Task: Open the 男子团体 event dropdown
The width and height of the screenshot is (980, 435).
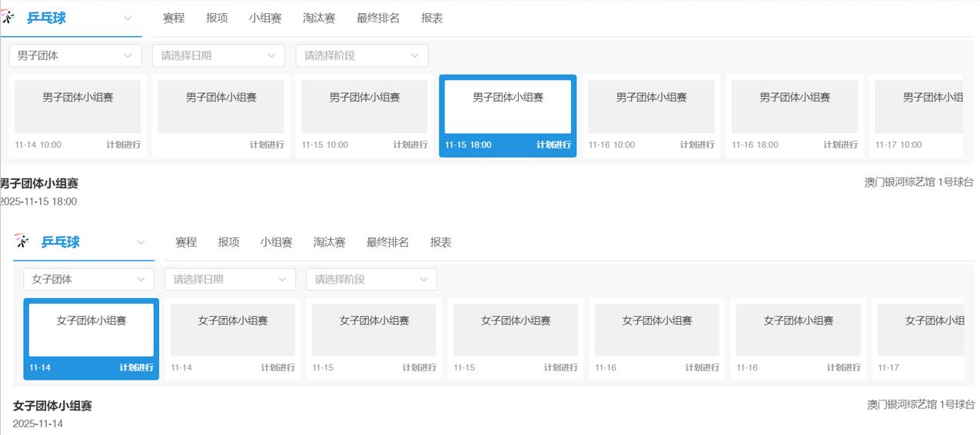Action: pyautogui.click(x=75, y=55)
